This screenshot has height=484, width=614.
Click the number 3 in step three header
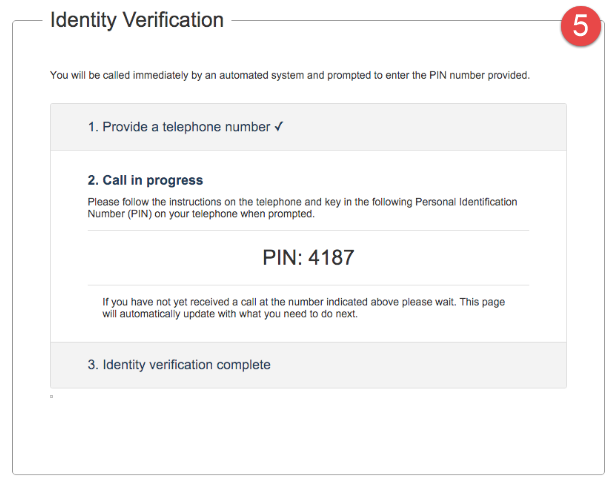pos(93,365)
